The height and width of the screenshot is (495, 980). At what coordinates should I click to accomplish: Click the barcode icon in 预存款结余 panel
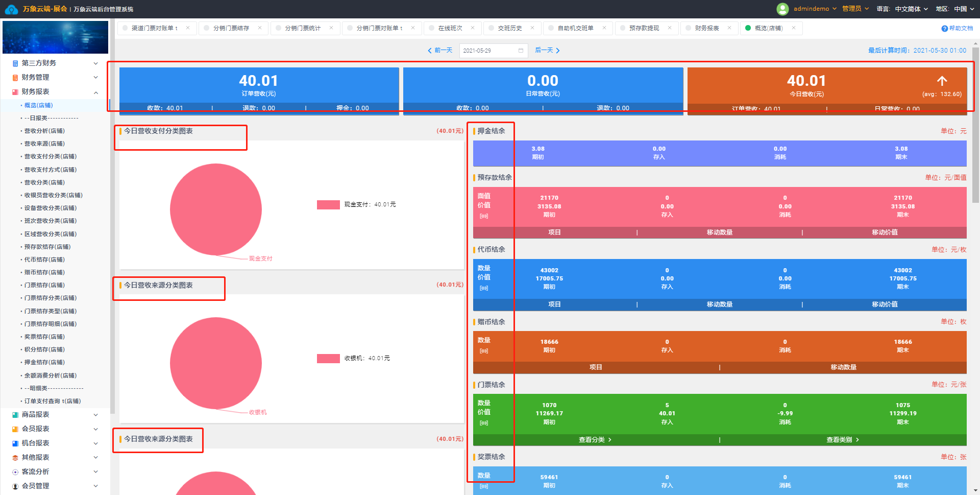484,216
